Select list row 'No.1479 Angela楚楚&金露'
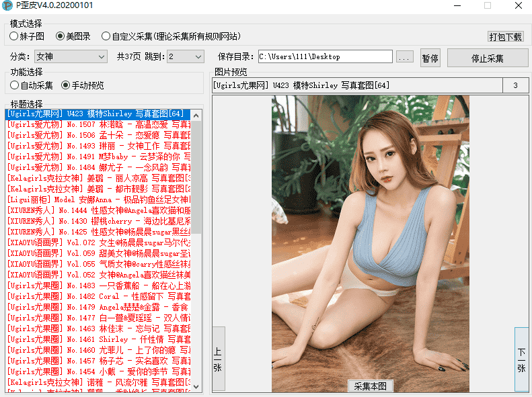This screenshot has width=532, height=397. (x=98, y=307)
